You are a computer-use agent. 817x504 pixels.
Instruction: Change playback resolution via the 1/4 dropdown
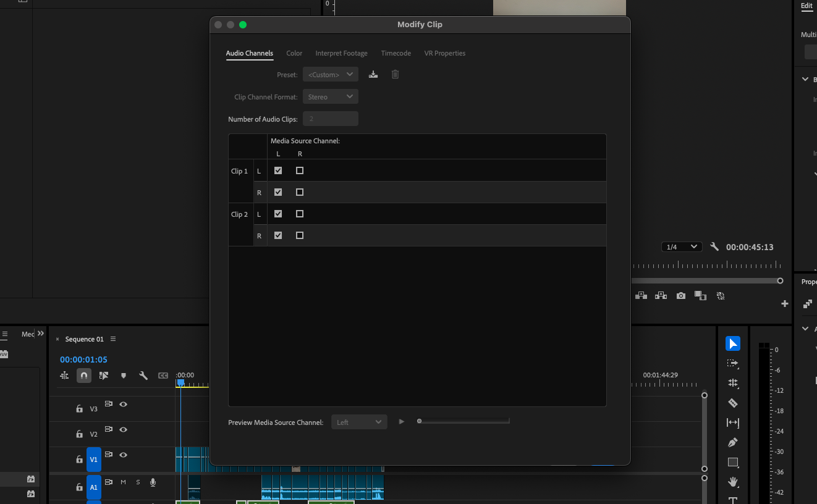click(681, 246)
